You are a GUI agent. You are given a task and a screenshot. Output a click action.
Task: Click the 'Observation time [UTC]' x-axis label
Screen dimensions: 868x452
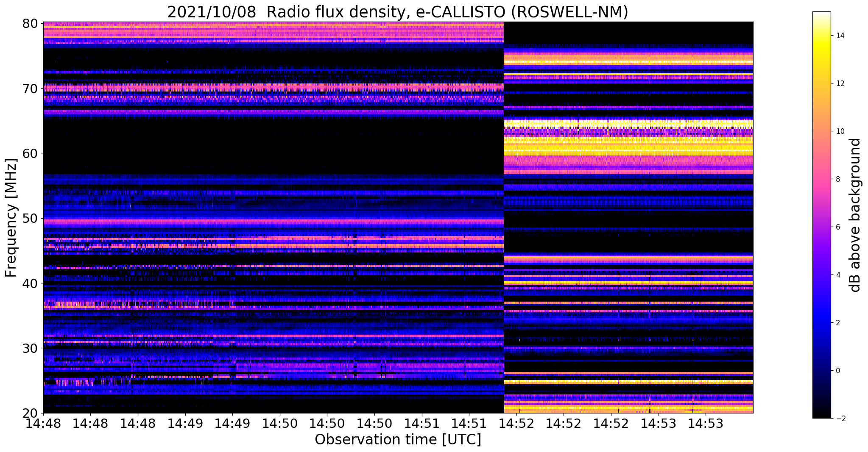pos(398,439)
